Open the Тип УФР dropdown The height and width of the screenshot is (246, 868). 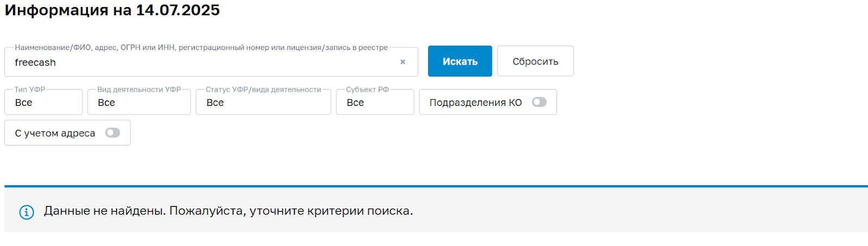(43, 102)
